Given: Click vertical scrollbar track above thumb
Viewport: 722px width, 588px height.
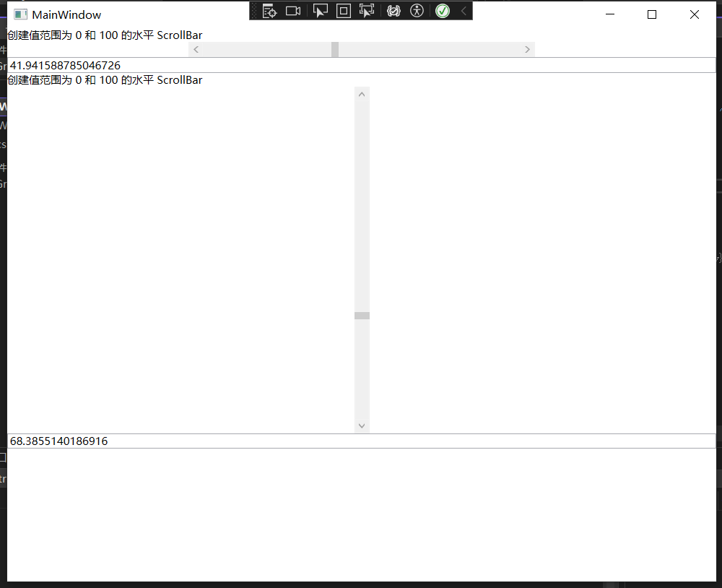Looking at the screenshot, I should tap(362, 207).
